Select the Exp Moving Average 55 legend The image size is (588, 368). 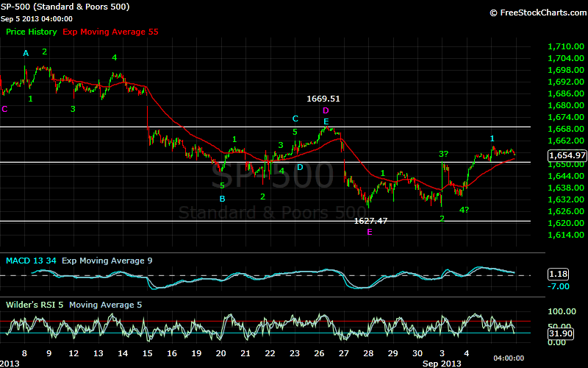pyautogui.click(x=111, y=32)
